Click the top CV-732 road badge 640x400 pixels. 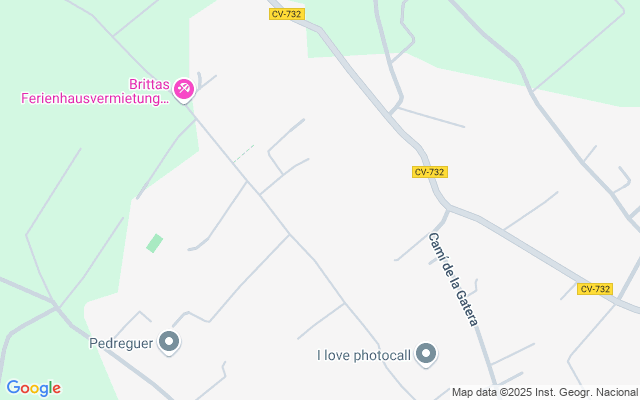point(287,14)
